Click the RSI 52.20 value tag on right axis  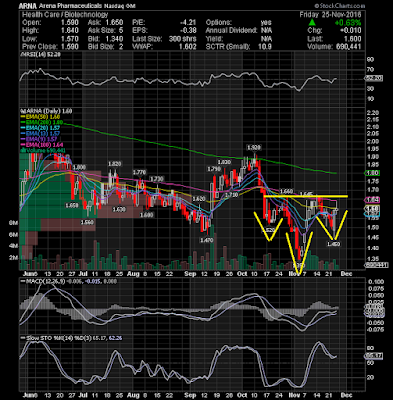tap(375, 78)
